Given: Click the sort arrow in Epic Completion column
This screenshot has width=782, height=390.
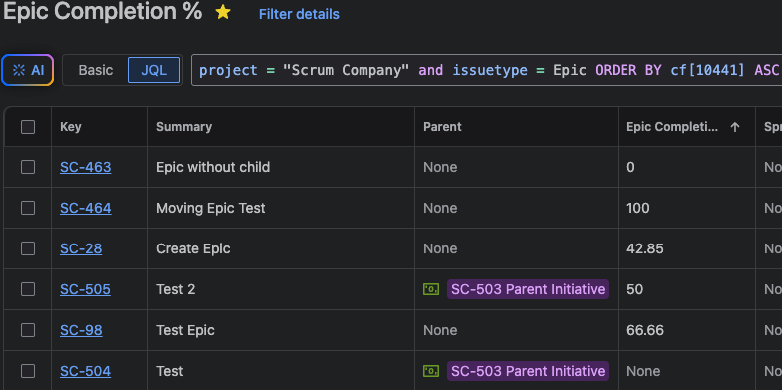Looking at the screenshot, I should (735, 127).
